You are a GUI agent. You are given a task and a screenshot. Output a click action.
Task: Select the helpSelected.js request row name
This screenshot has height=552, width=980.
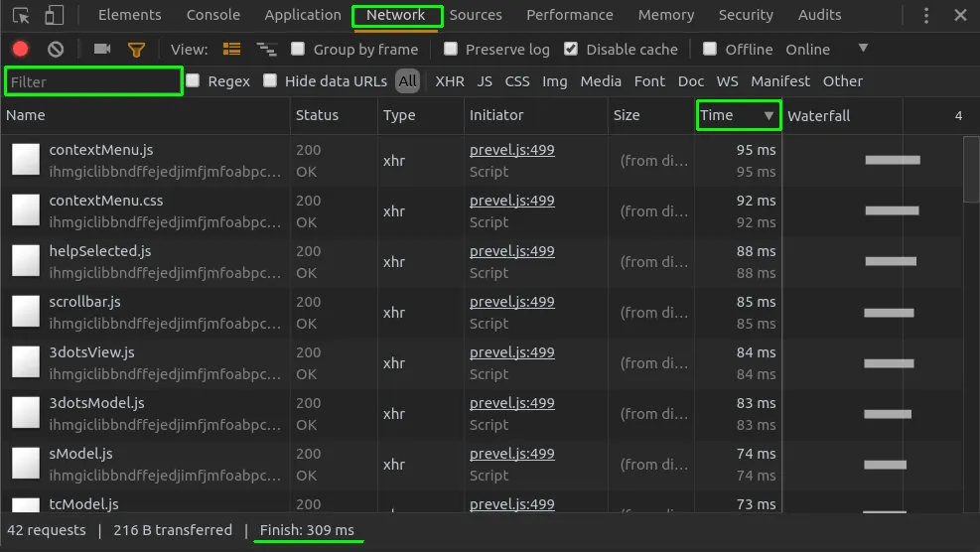click(100, 251)
